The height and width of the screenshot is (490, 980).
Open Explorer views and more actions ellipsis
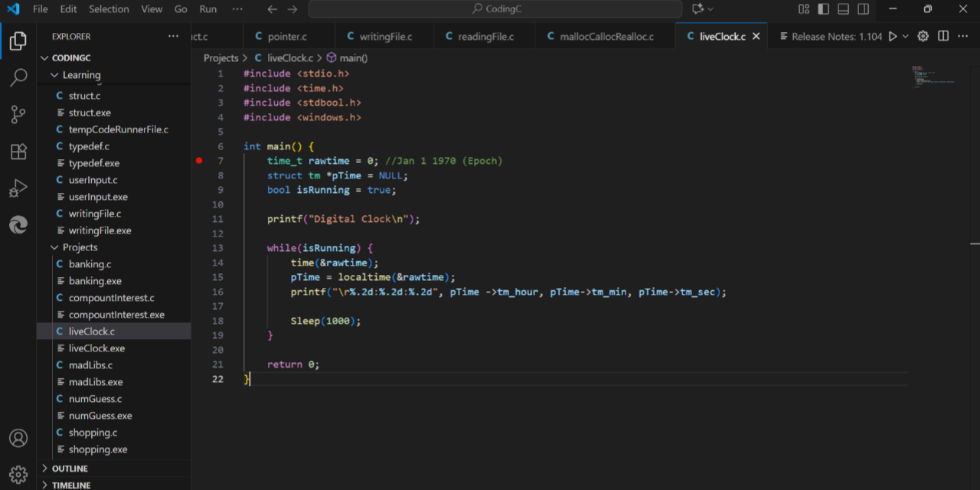pyautogui.click(x=174, y=36)
